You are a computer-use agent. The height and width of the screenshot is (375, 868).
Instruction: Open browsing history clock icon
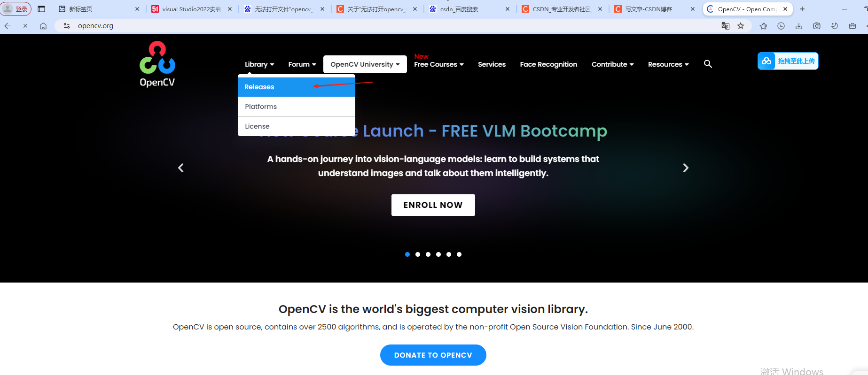(781, 26)
